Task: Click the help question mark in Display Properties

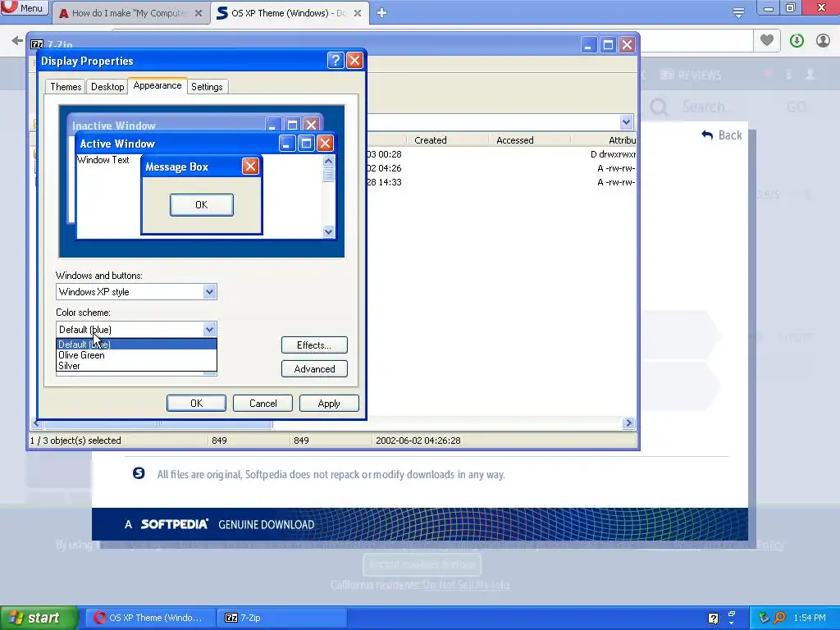Action: point(336,61)
